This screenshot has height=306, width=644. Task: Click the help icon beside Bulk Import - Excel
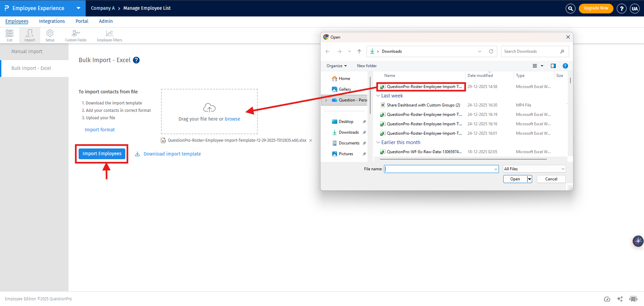pos(136,60)
